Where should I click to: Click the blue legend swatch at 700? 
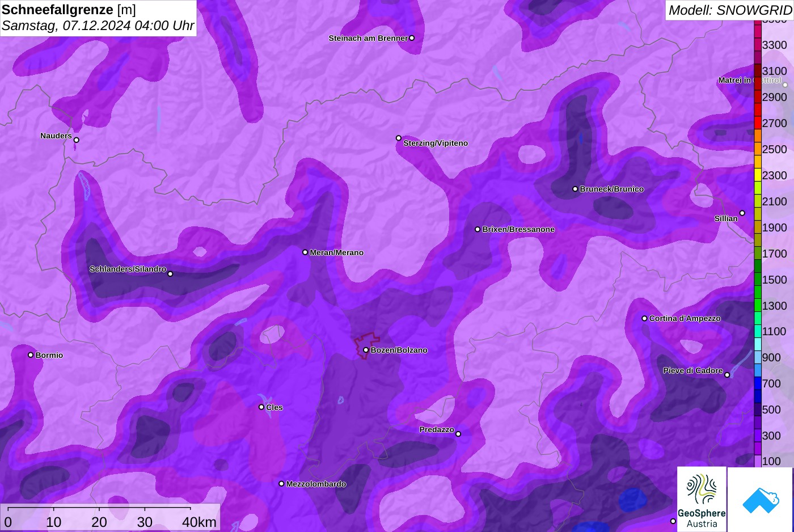[758, 383]
